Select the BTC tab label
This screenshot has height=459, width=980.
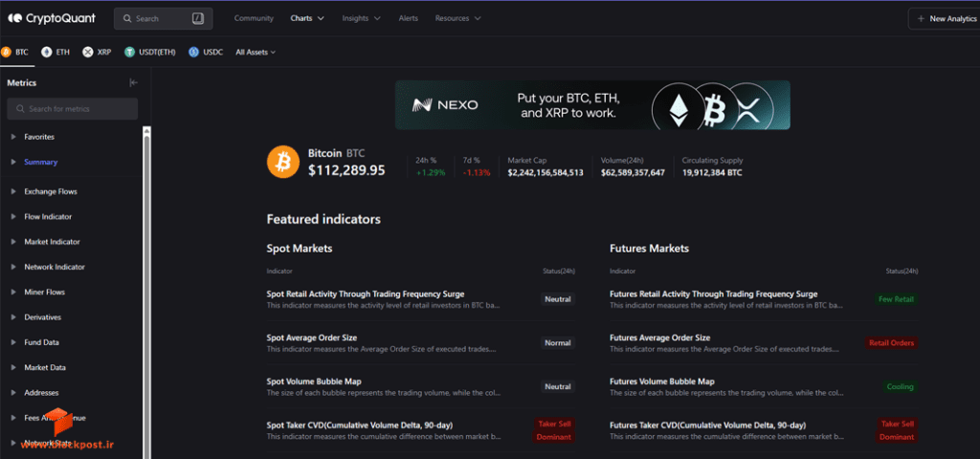(22, 53)
